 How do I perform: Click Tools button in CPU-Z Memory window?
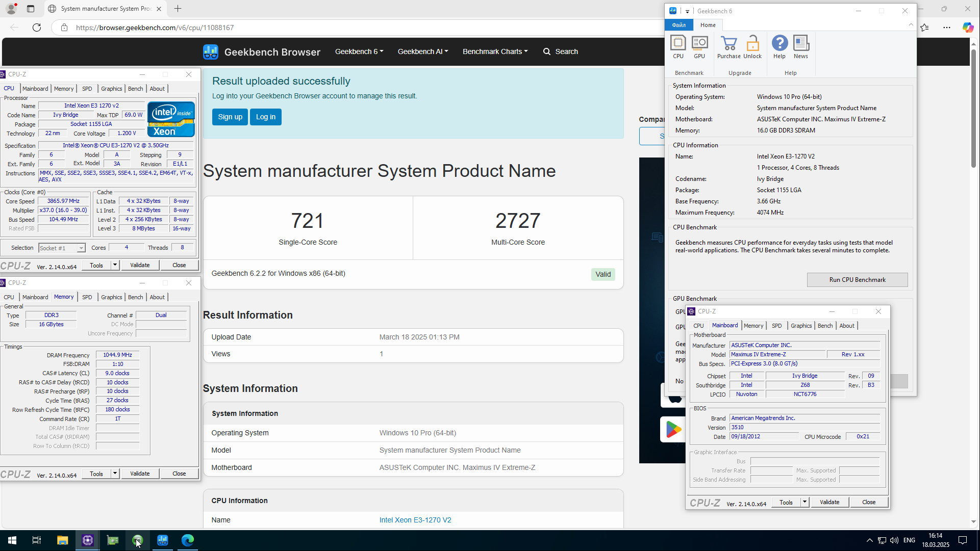96,474
